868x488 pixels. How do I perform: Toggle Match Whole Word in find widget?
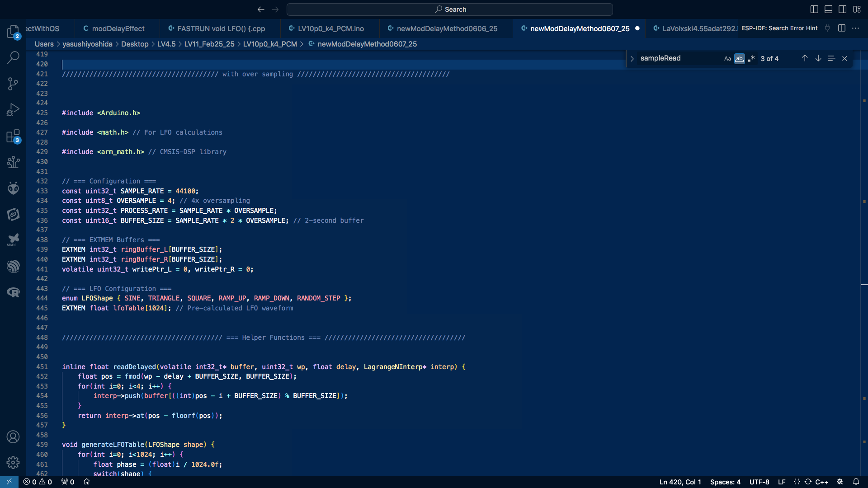coord(739,59)
